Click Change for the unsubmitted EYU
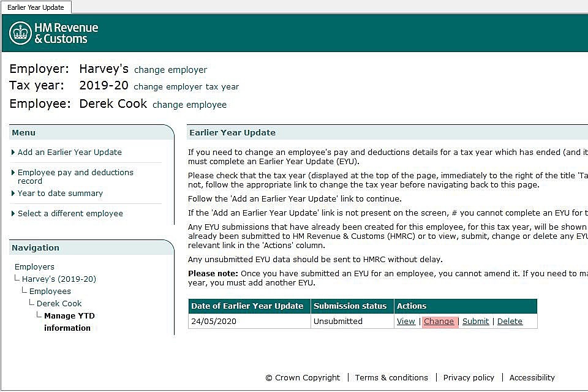Image resolution: width=588 pixels, height=392 pixels. tap(439, 321)
